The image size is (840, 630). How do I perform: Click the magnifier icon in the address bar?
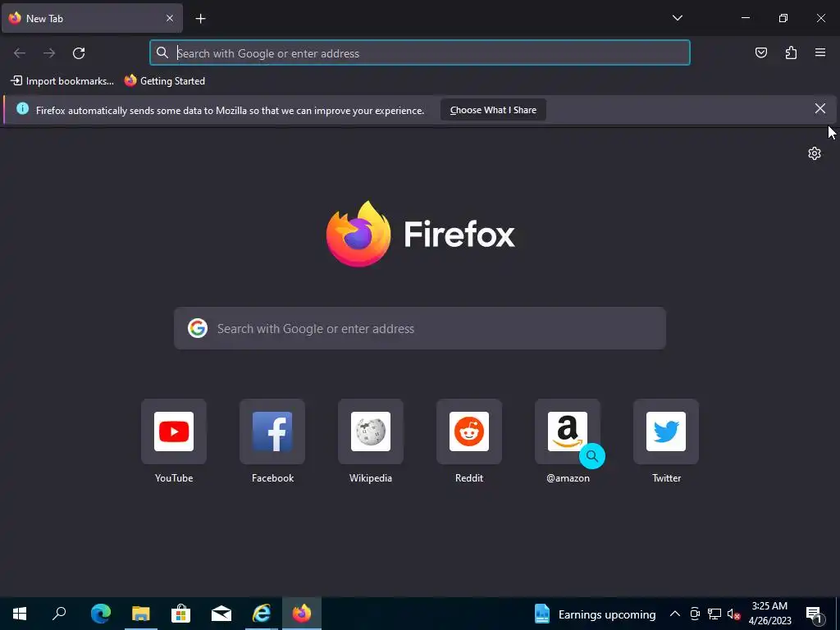[162, 52]
